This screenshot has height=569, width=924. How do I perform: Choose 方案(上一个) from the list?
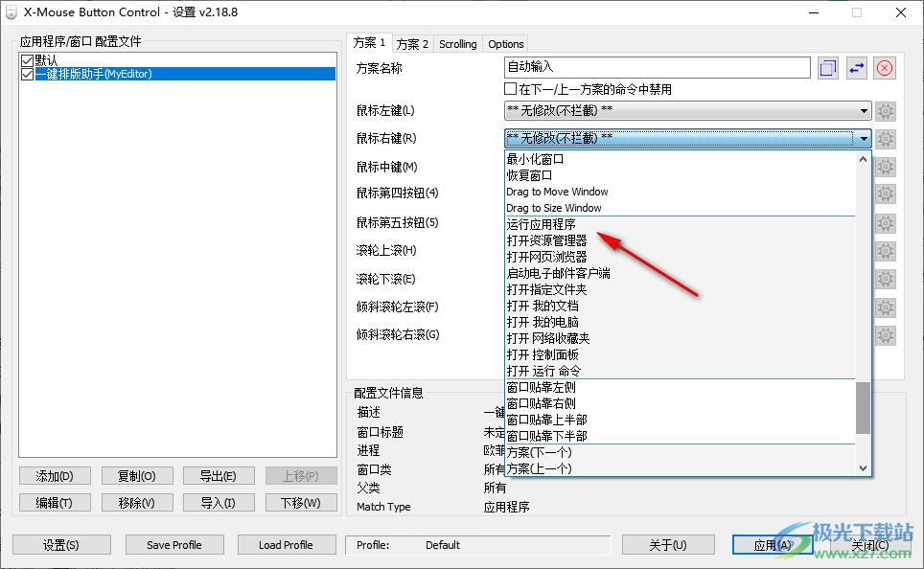coord(681,468)
